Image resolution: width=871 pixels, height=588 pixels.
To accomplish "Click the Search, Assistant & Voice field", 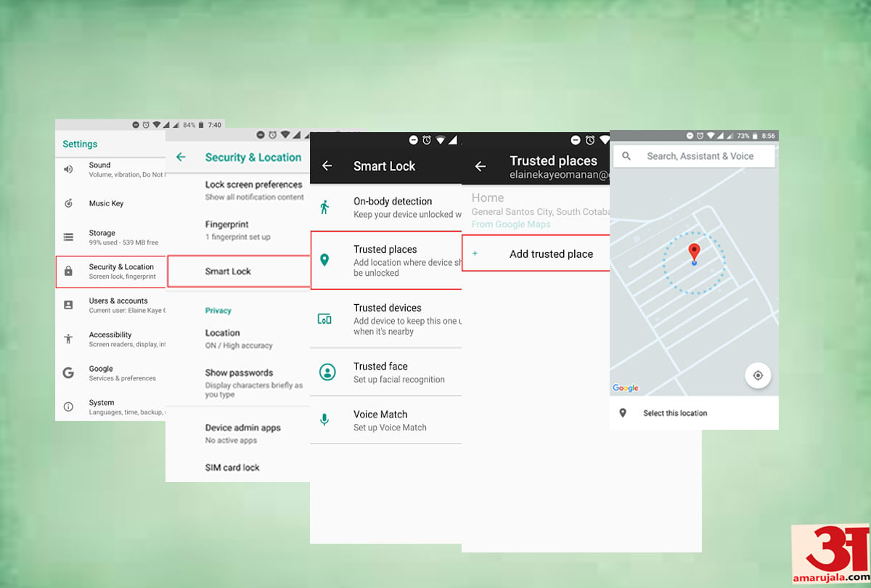I will pos(700,156).
